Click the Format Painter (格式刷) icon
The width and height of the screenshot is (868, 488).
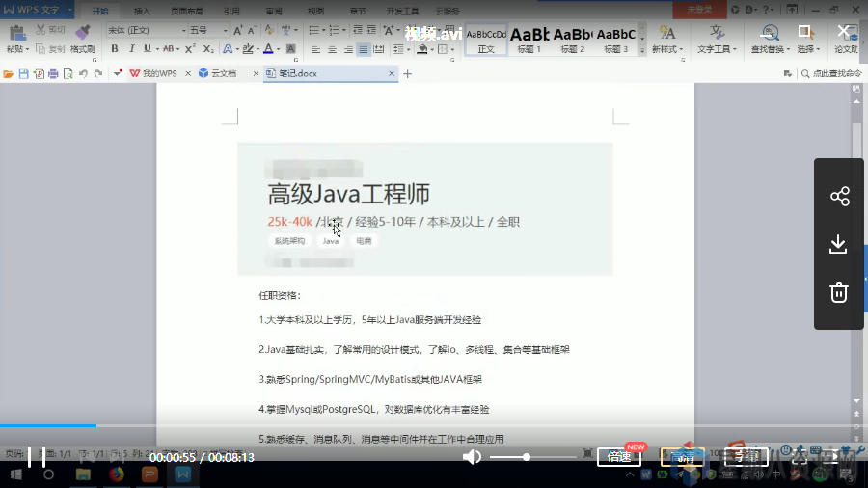pyautogui.click(x=82, y=37)
